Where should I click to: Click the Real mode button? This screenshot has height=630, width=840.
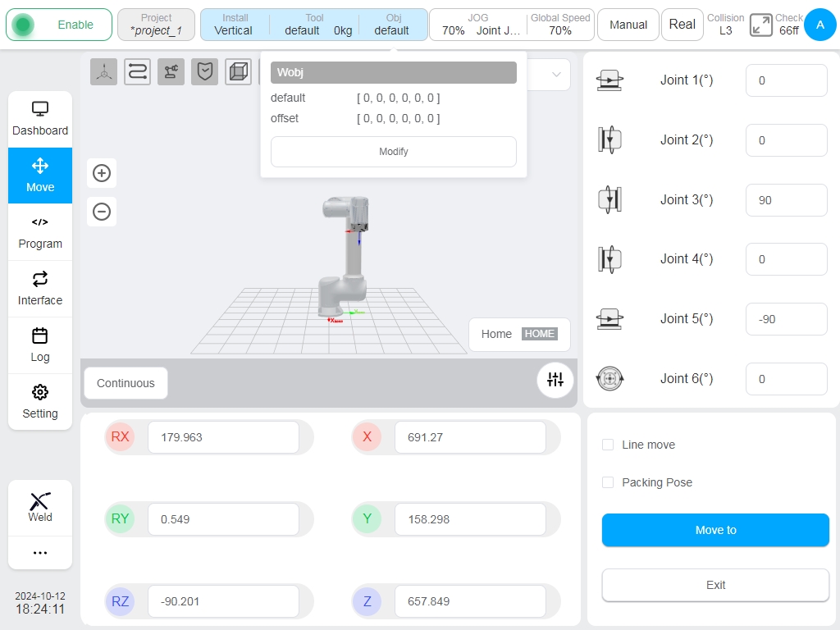[x=682, y=25]
